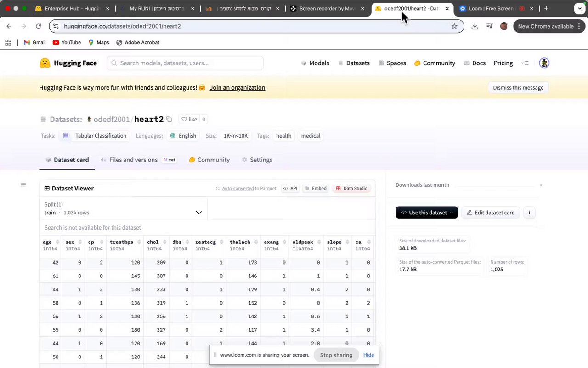Open the Auto-converted to Parquet link
Screen dimensions: 588x368
pyautogui.click(x=246, y=188)
